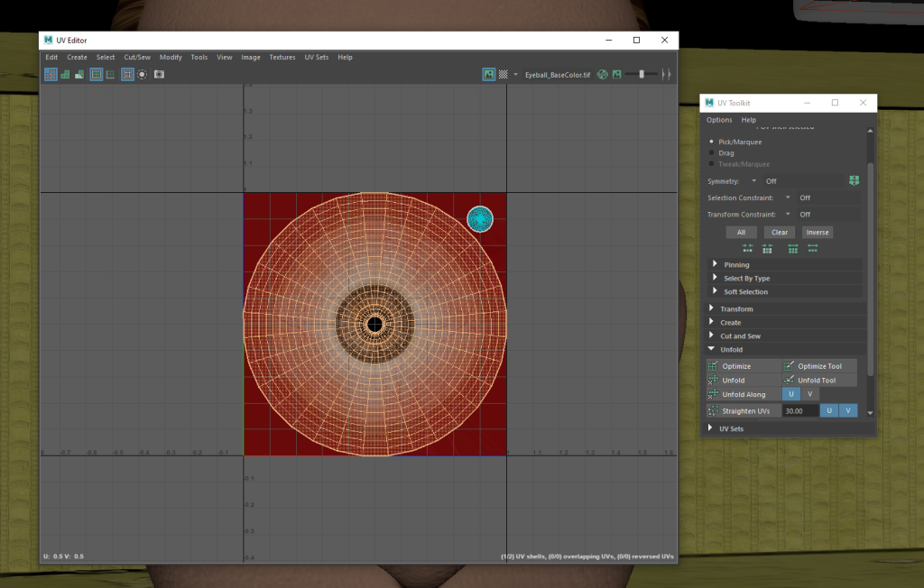924x588 pixels.
Task: Click the shrink selection grid icon
Action: pyautogui.click(x=767, y=249)
